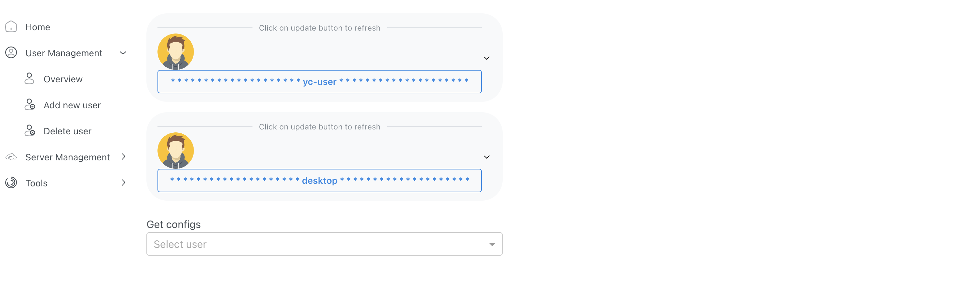980x296 pixels.
Task: Click the Tools spiral icon
Action: point(11,182)
